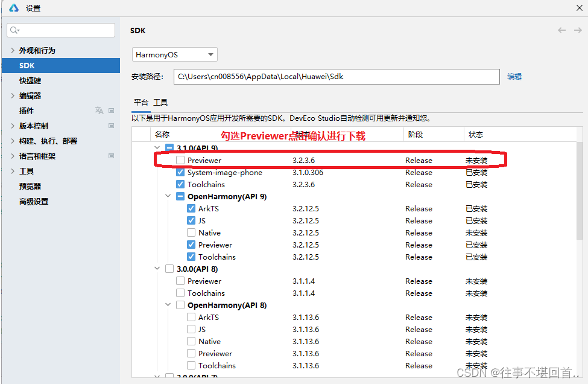The image size is (588, 384).
Task: Switch to the 平台 tab
Action: [141, 102]
